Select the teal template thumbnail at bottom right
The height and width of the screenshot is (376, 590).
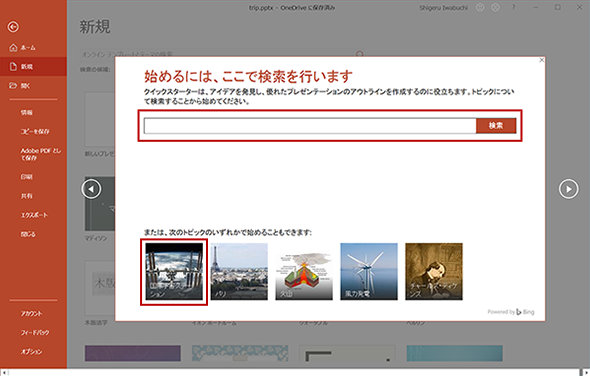click(x=455, y=354)
